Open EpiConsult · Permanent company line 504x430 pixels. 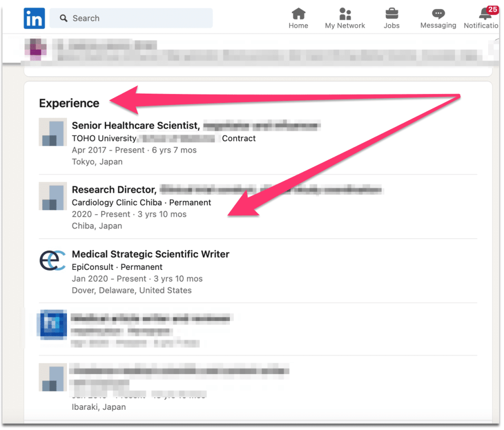pos(117,267)
